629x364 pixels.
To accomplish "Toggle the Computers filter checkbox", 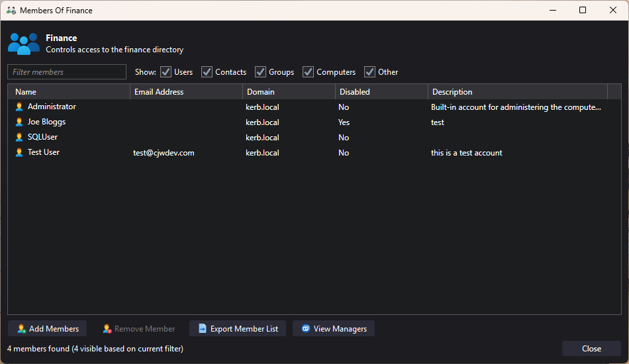I will [x=308, y=72].
